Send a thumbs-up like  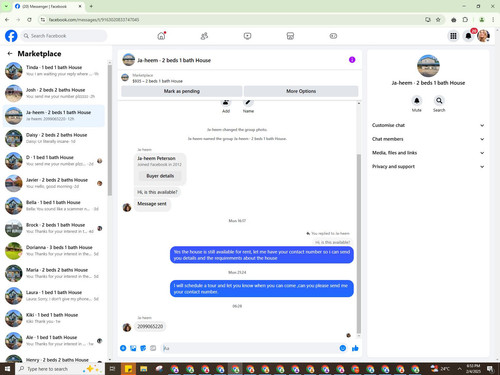355,348
